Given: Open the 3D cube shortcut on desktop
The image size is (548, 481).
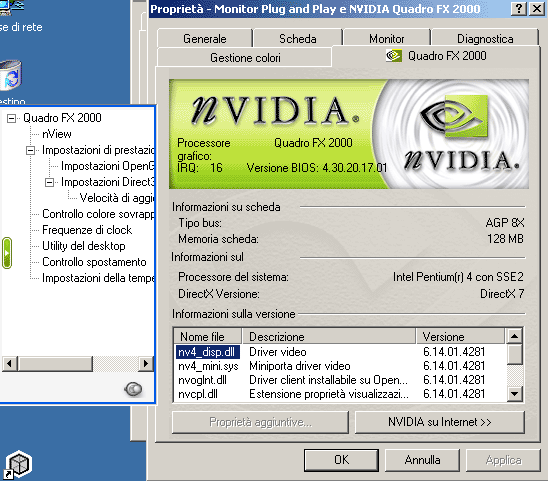Looking at the screenshot, I should coord(18,464).
